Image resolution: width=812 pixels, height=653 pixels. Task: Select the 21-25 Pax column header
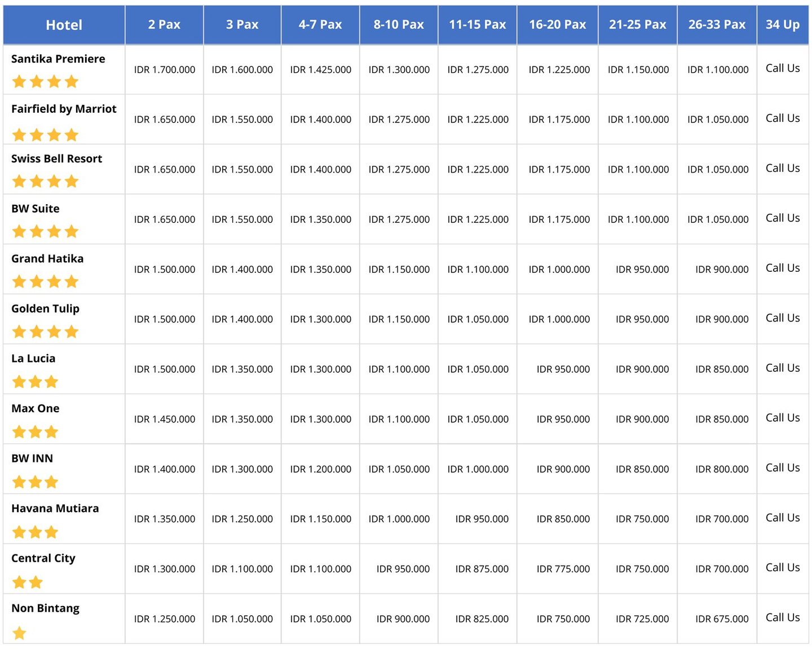point(638,25)
